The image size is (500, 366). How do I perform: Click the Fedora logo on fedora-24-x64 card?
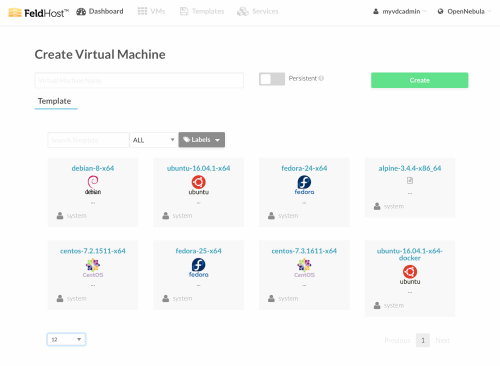[304, 185]
